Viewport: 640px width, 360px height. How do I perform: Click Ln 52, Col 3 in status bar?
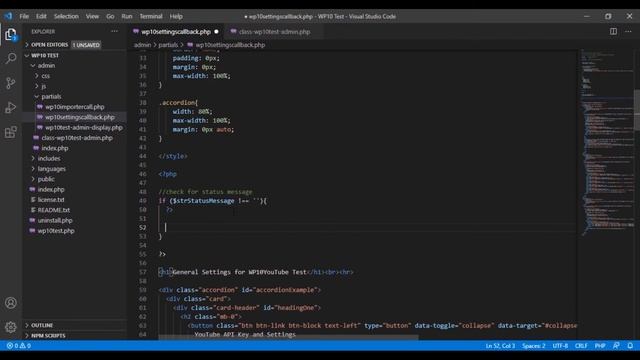500,346
